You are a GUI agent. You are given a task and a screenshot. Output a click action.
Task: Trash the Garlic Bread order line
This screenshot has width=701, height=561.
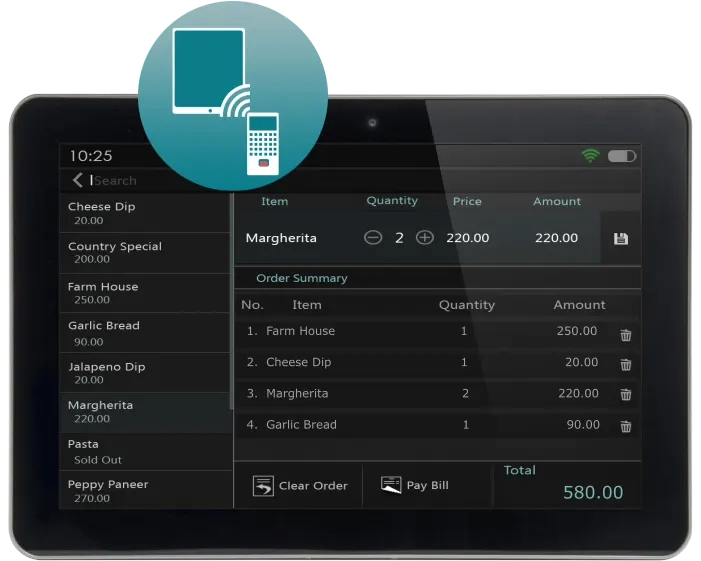coord(626,427)
